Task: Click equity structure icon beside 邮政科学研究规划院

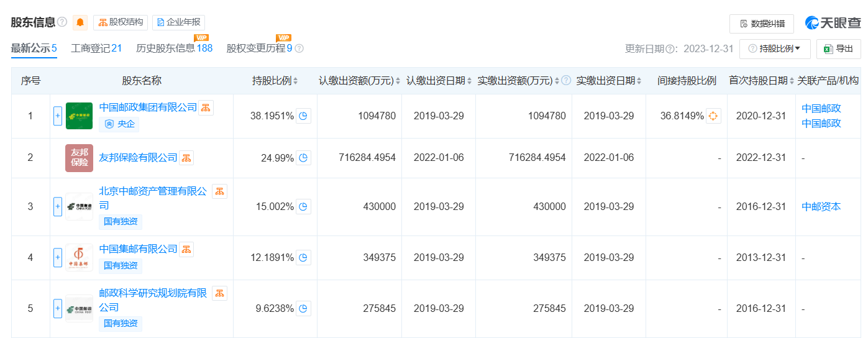Action: 219,293
